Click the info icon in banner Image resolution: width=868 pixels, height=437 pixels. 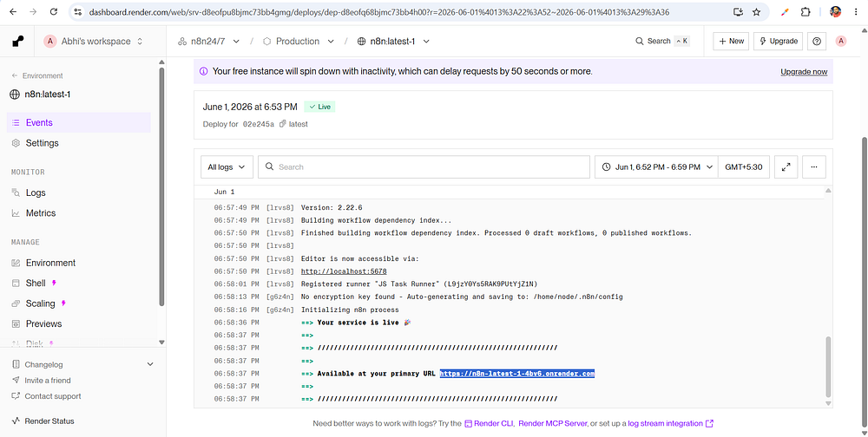[203, 71]
